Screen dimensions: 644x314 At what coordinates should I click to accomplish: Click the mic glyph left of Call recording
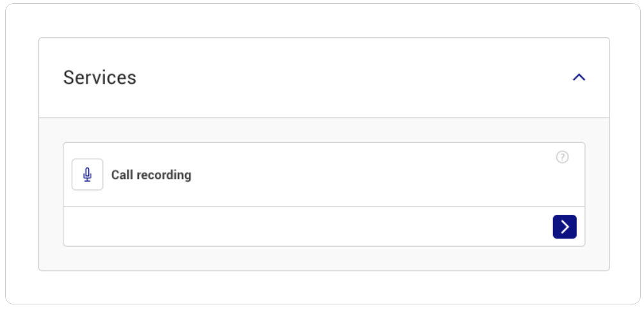[87, 175]
